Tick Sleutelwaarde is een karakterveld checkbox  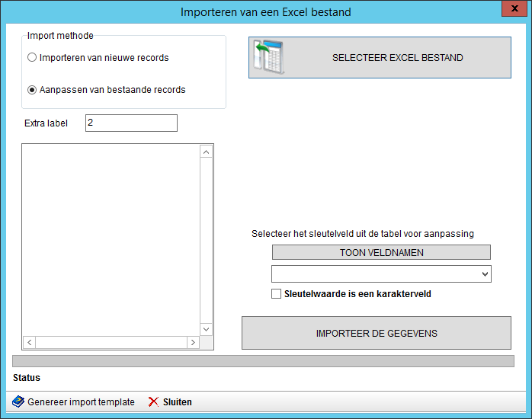click(x=276, y=293)
